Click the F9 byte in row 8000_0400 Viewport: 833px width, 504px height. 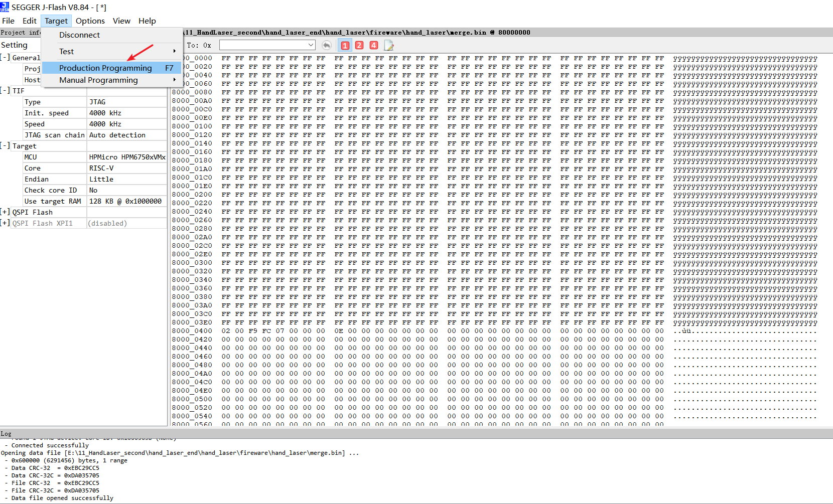tap(253, 331)
